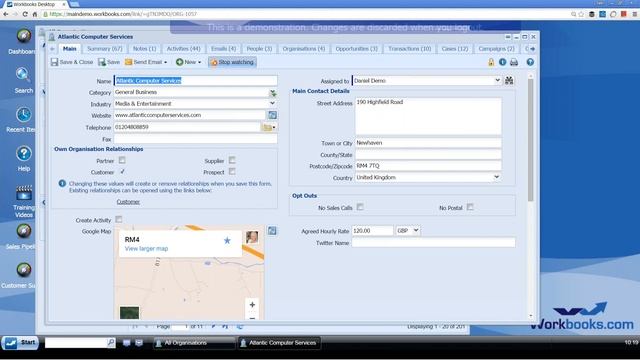Click the Stop watching button

tap(232, 62)
